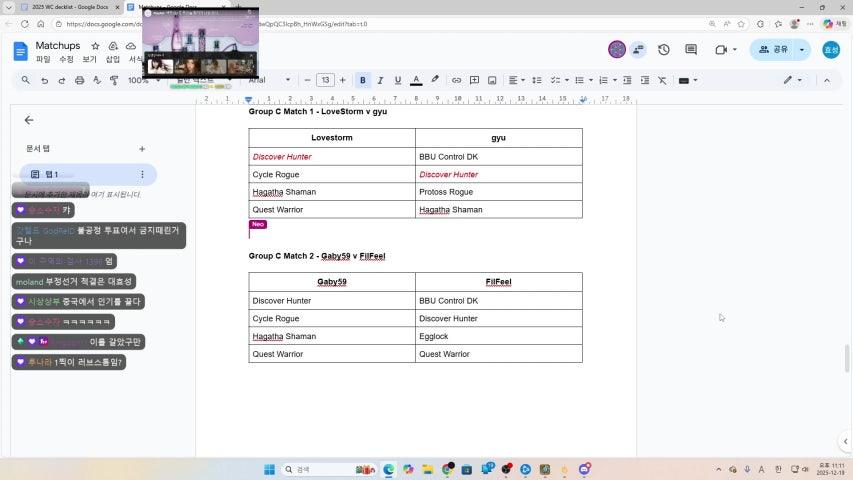Toggle italic text formatting
The height and width of the screenshot is (480, 853).
coord(380,80)
